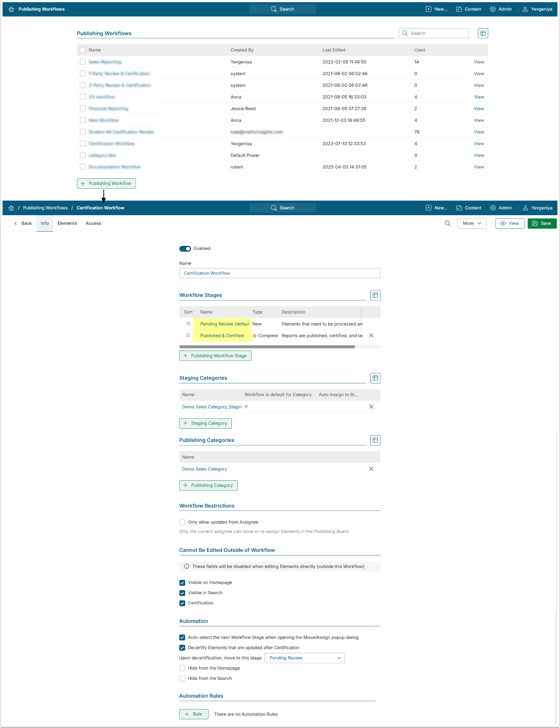Check Hide from the Search
The height and width of the screenshot is (728, 560).
click(x=182, y=678)
